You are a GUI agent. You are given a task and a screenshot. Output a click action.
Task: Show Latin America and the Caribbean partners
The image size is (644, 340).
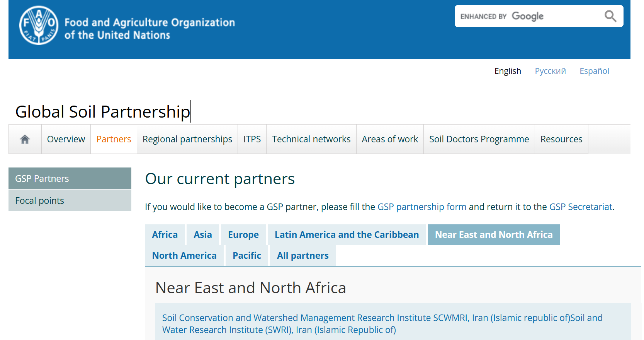(x=347, y=235)
